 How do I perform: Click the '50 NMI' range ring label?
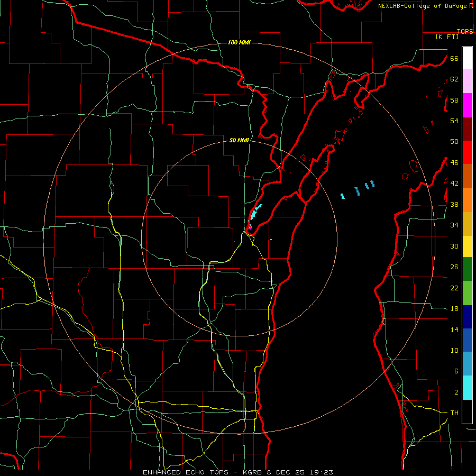(x=239, y=140)
